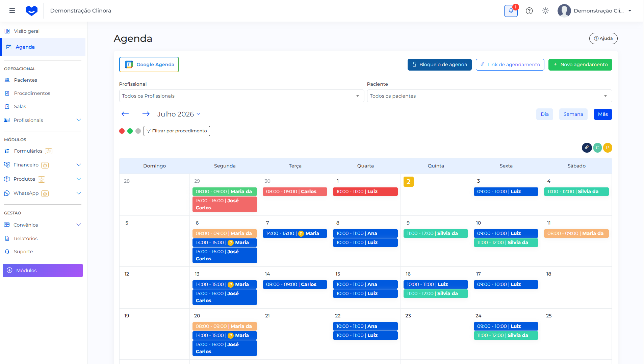Go to previous month with left arrow

tap(125, 114)
